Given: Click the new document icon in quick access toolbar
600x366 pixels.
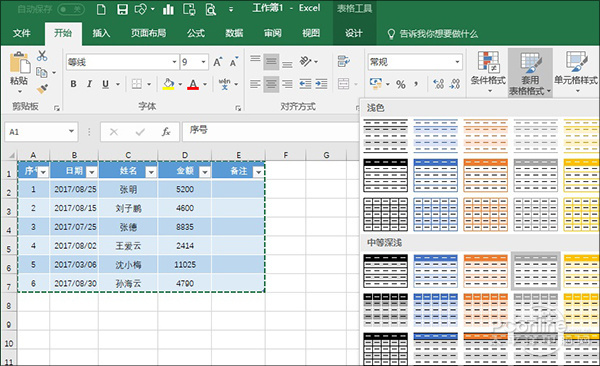Looking at the screenshot, I should (x=101, y=9).
